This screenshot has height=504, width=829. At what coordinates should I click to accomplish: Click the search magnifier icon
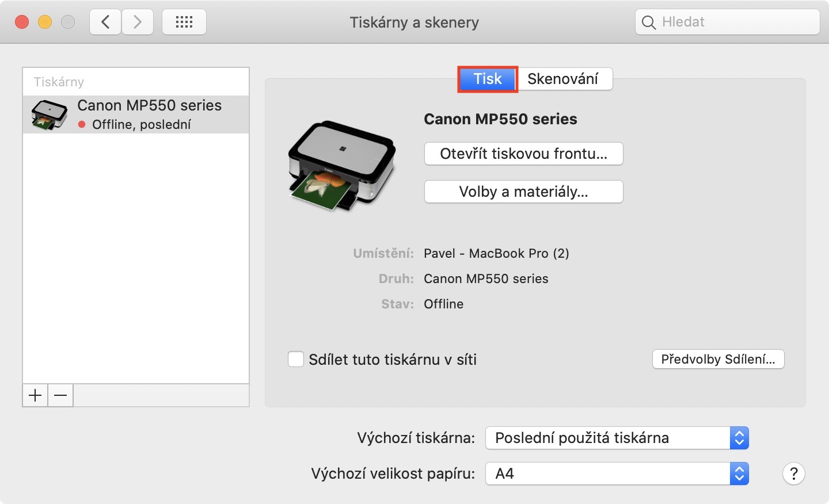(x=649, y=22)
